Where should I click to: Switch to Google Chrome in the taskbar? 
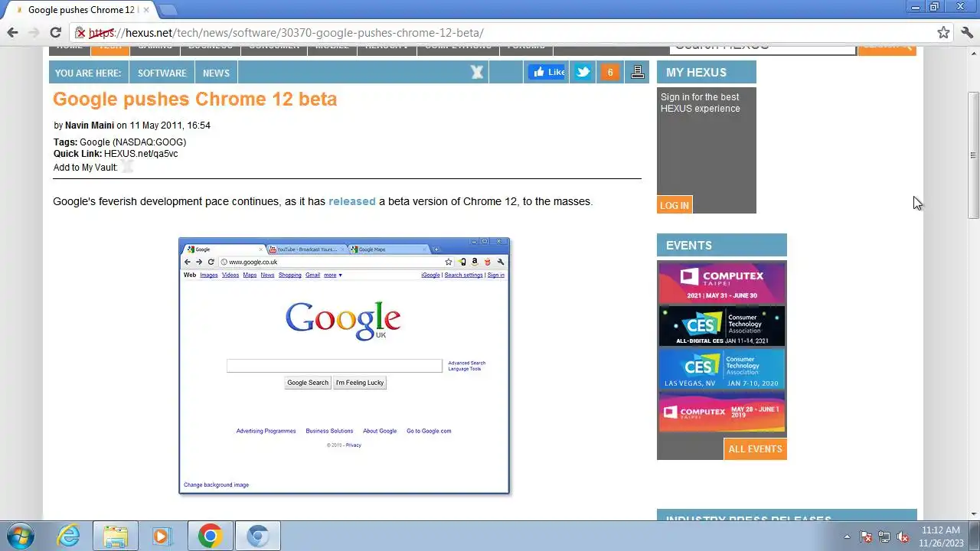click(x=211, y=536)
